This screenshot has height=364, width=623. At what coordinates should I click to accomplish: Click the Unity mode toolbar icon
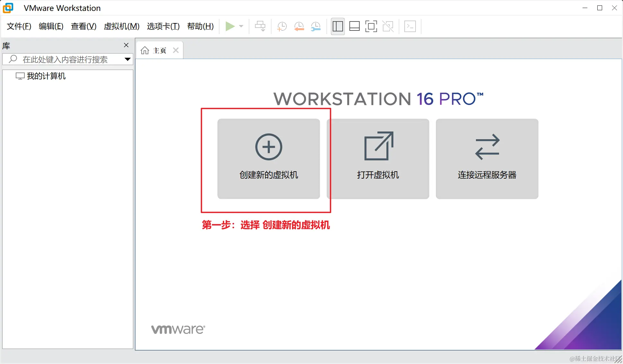pyautogui.click(x=388, y=26)
